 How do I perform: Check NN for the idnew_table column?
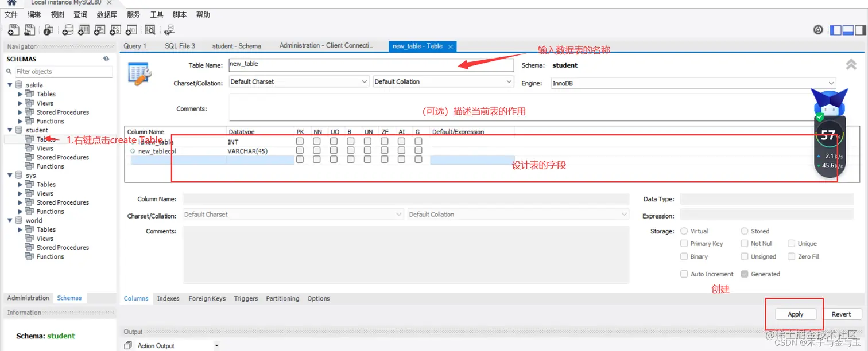[x=317, y=141]
